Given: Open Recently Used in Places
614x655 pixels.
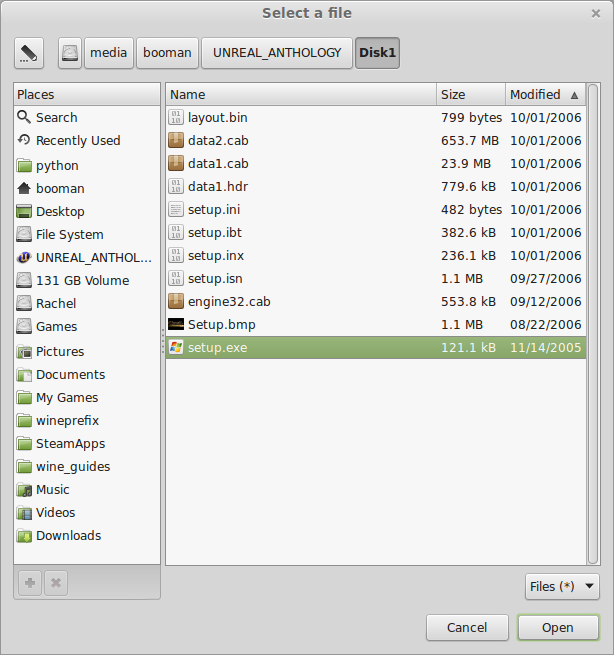Looking at the screenshot, I should tap(87, 140).
